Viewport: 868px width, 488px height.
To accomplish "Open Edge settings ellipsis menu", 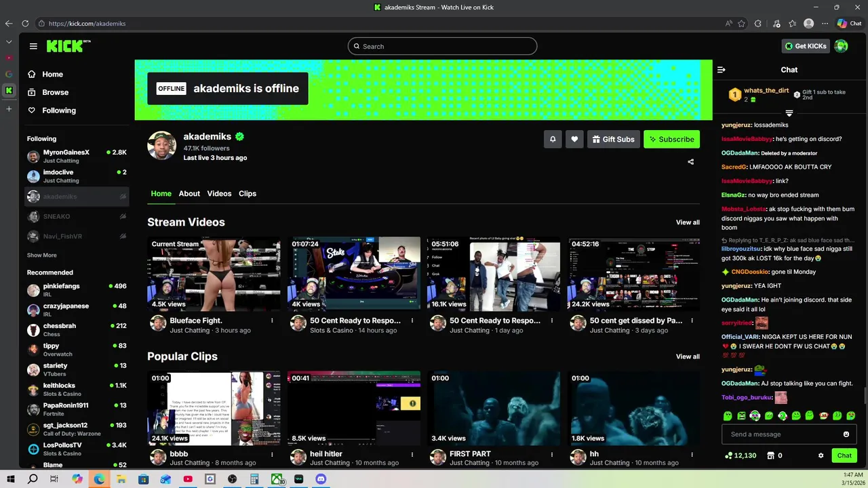I will tap(825, 23).
